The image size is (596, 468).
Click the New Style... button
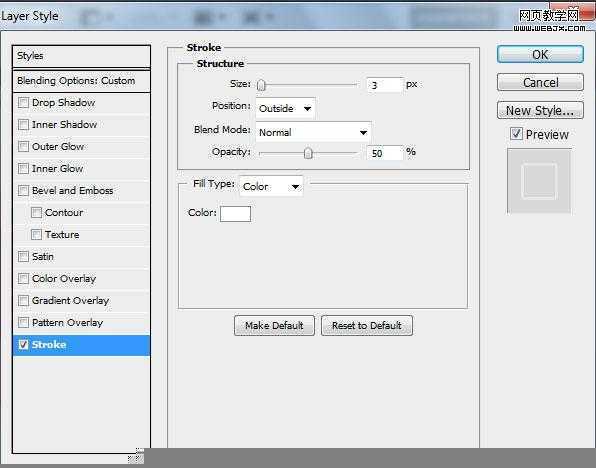540,111
